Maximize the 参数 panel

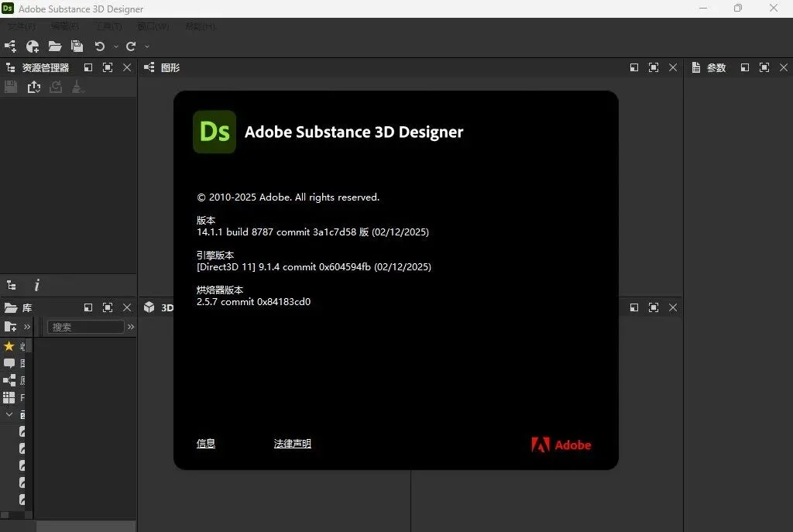(x=764, y=67)
